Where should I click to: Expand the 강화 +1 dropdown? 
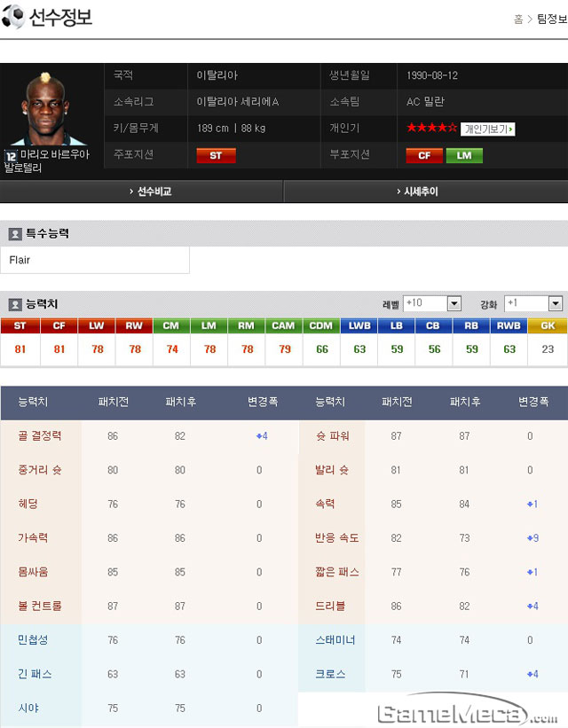pos(533,303)
